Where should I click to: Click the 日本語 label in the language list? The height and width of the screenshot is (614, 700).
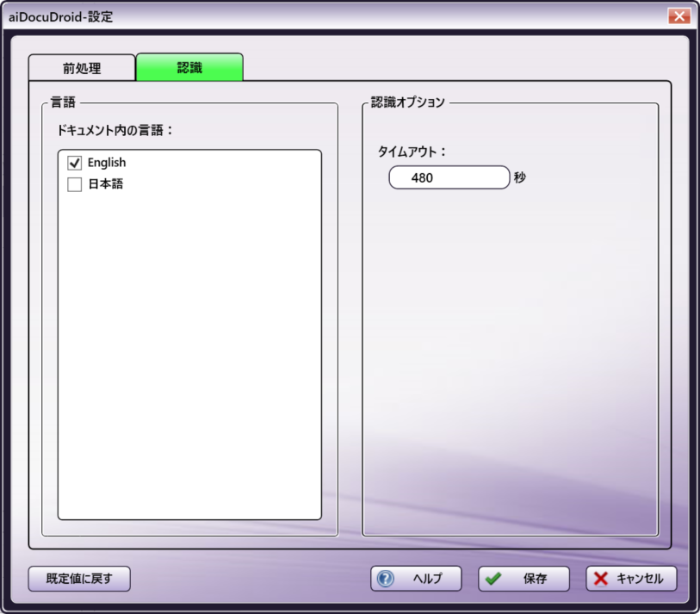106,184
